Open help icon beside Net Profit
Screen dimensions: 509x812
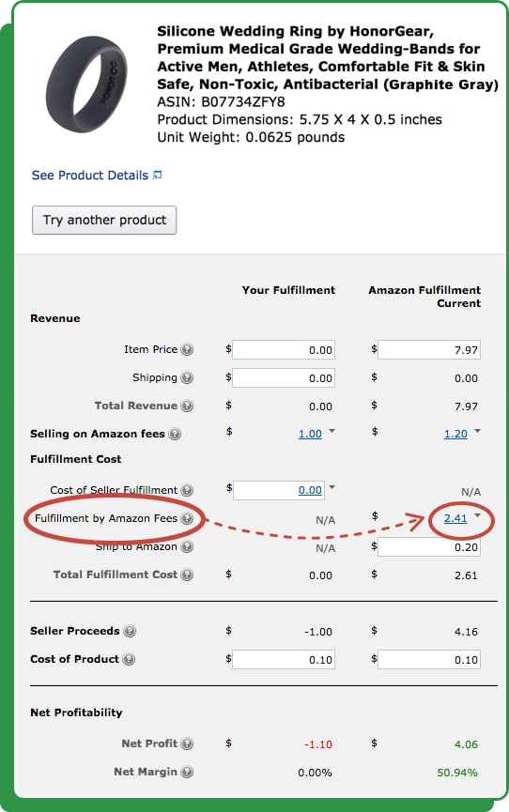pos(187,743)
